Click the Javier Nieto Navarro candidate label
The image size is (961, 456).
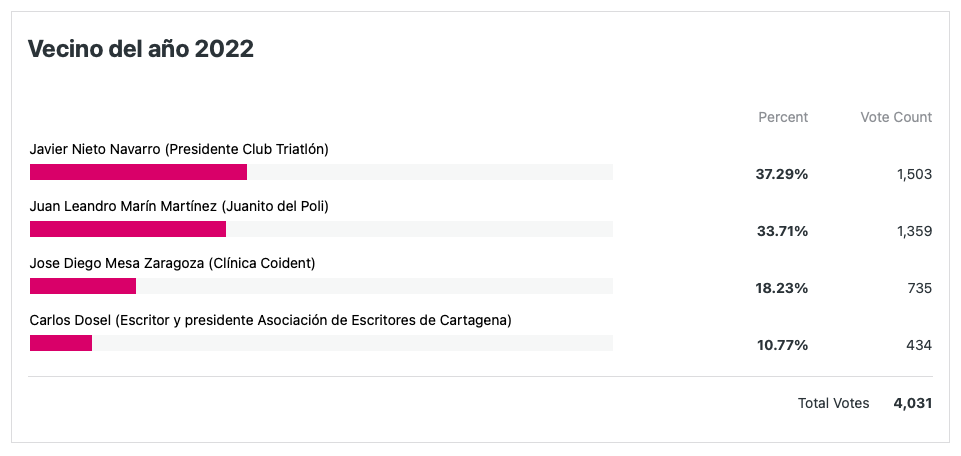click(x=180, y=150)
